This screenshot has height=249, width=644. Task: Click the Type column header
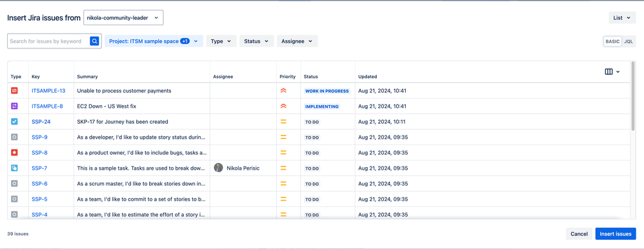(16, 77)
